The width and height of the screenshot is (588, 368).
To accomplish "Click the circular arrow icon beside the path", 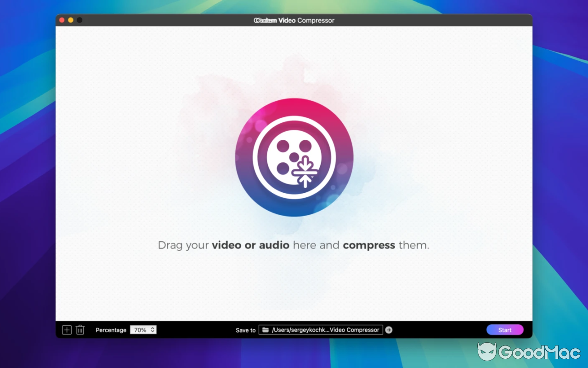I will tap(388, 329).
